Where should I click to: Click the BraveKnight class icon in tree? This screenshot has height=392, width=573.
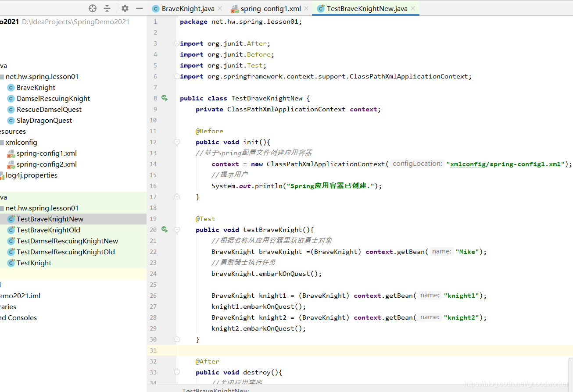point(11,88)
